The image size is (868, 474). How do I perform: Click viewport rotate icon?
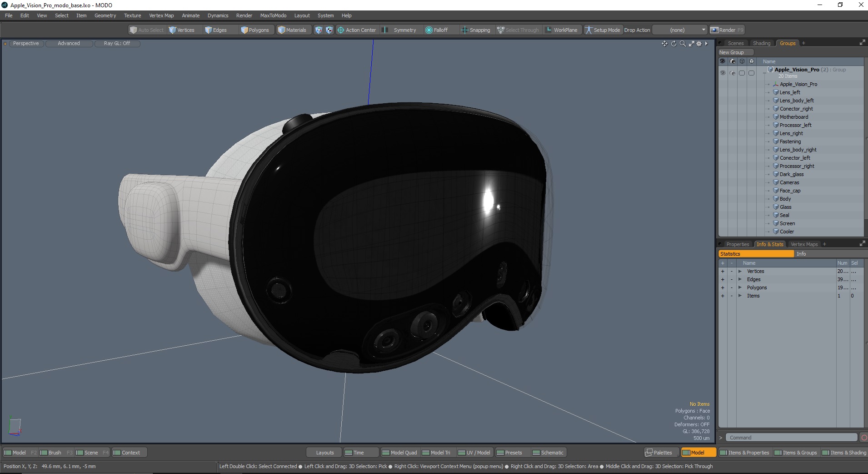[x=674, y=44]
